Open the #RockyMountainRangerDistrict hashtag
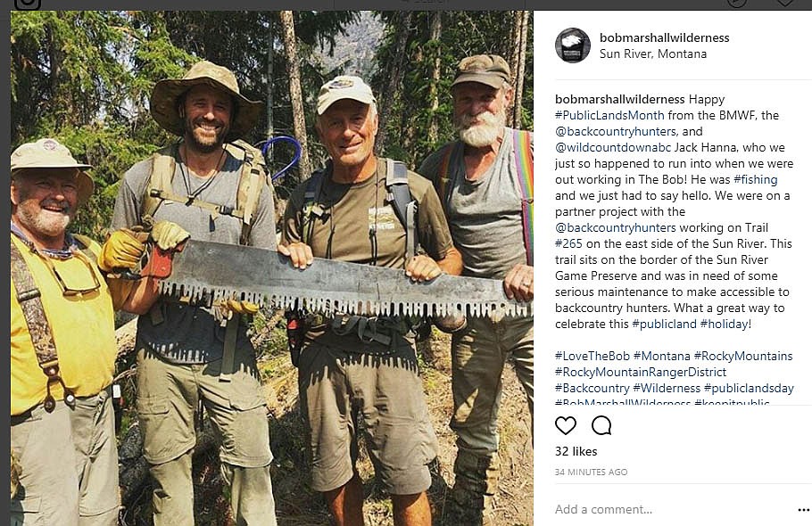 coord(640,372)
